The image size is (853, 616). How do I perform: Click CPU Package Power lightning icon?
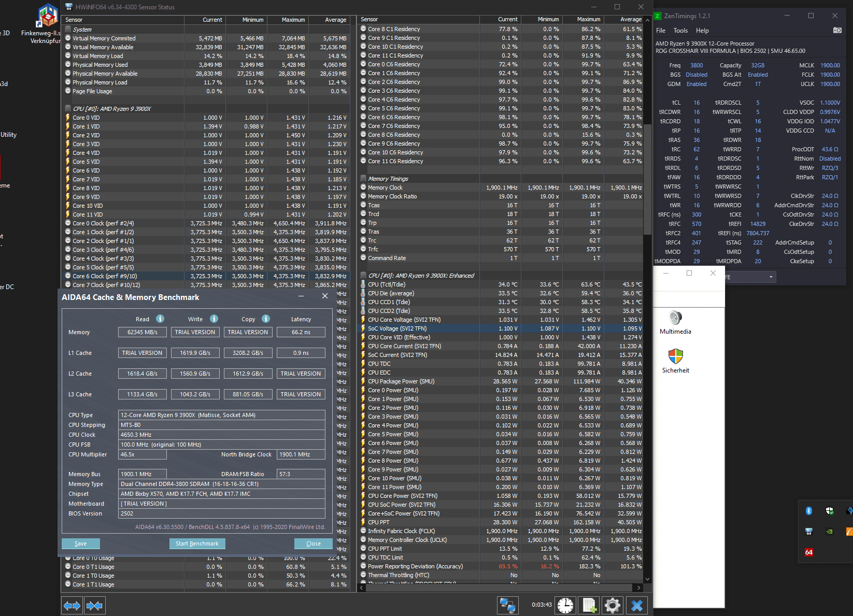[363, 381]
